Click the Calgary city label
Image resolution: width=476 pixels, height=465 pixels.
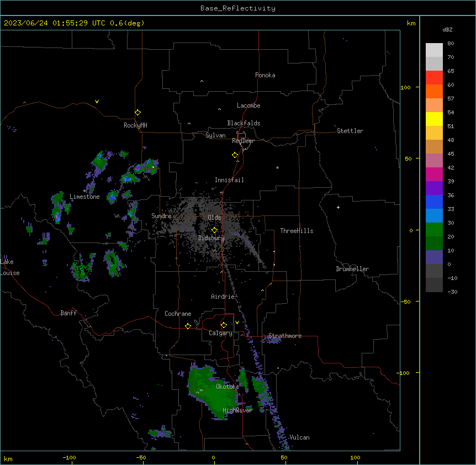click(220, 333)
